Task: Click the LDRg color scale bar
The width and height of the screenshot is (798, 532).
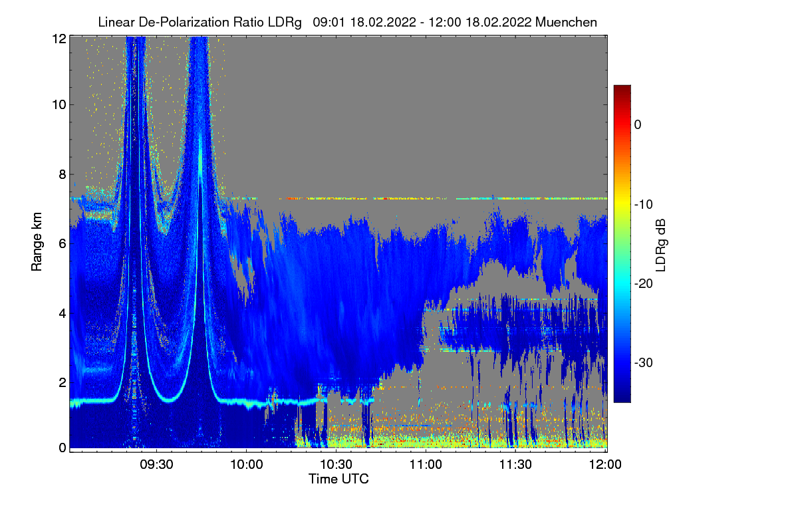Action: (x=622, y=243)
